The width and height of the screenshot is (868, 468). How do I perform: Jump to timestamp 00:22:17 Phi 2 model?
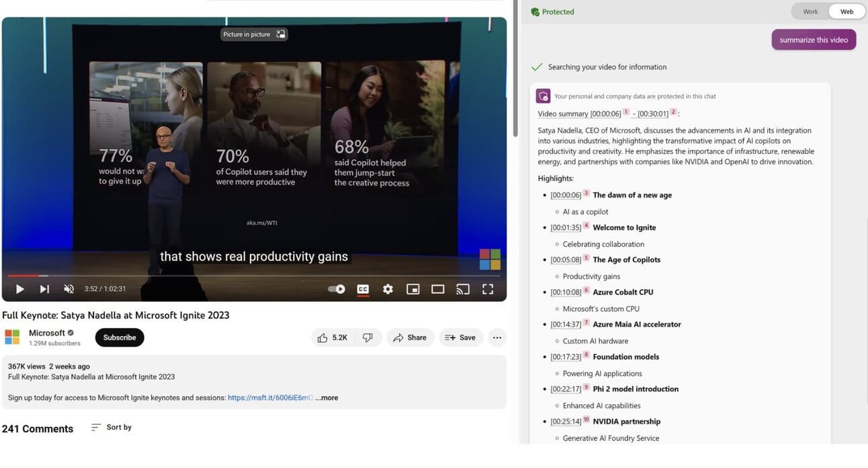566,389
